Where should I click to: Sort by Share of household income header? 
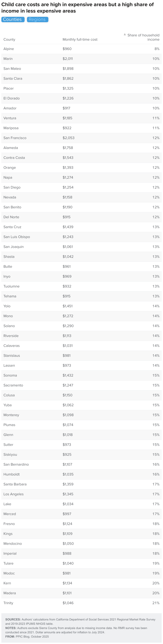click(x=143, y=37)
